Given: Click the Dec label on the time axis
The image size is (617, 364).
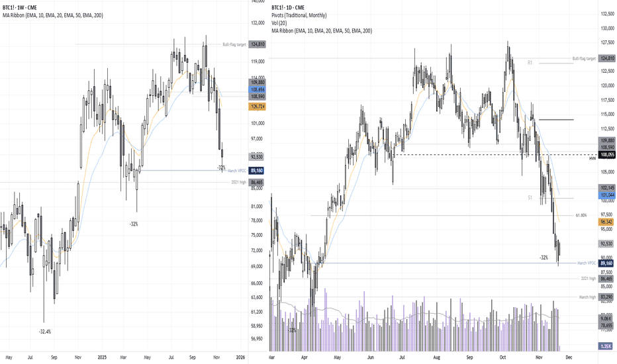Looking at the screenshot, I should click(569, 356).
